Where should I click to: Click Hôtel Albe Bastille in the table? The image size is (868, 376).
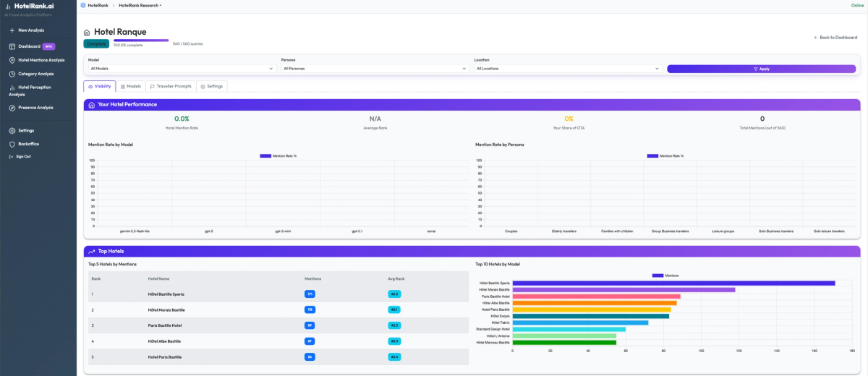click(164, 341)
